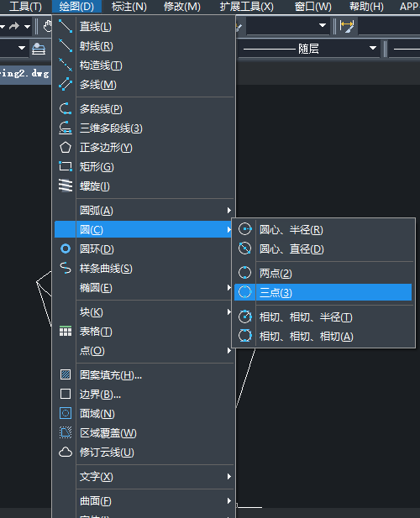Click the 圆环(D) donut icon
Viewport: 420px width, 518px height.
66,249
